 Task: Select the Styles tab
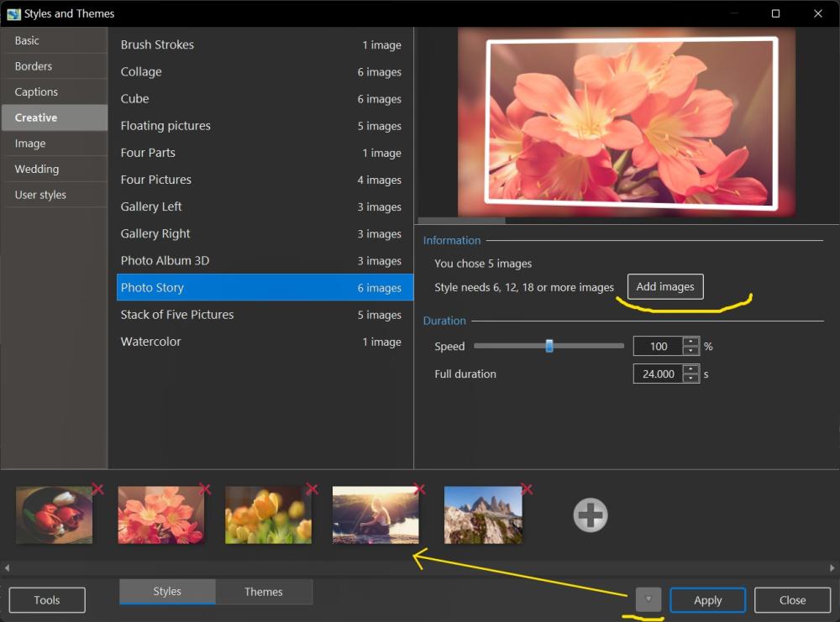pyautogui.click(x=167, y=592)
